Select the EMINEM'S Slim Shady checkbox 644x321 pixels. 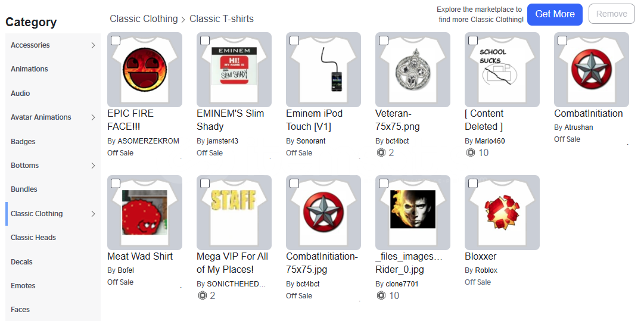[x=205, y=40]
